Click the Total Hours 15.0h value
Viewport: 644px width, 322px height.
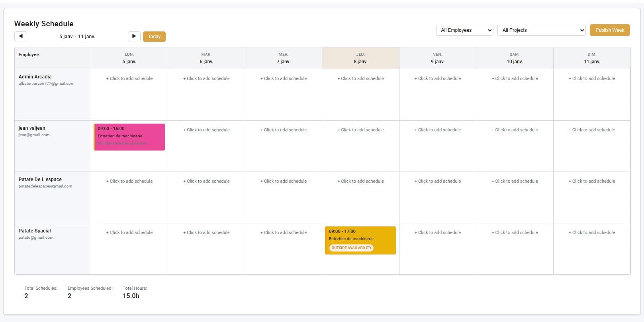point(131,296)
